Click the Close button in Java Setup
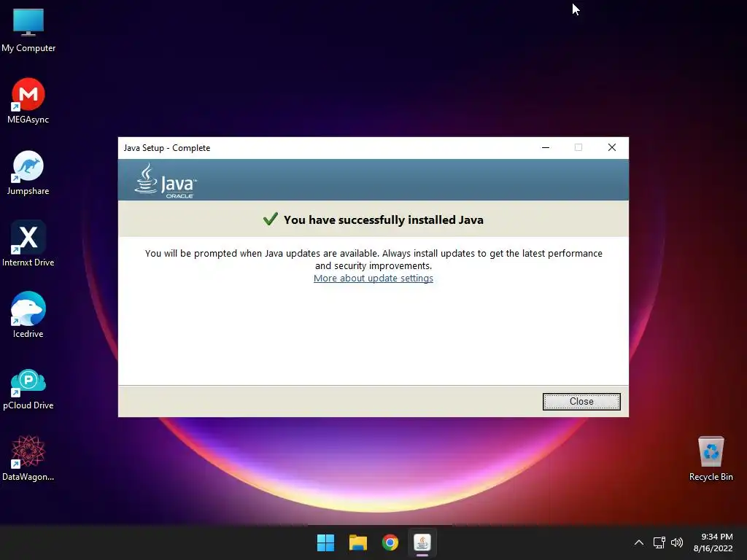Screen dimensions: 747x560 pos(581,402)
